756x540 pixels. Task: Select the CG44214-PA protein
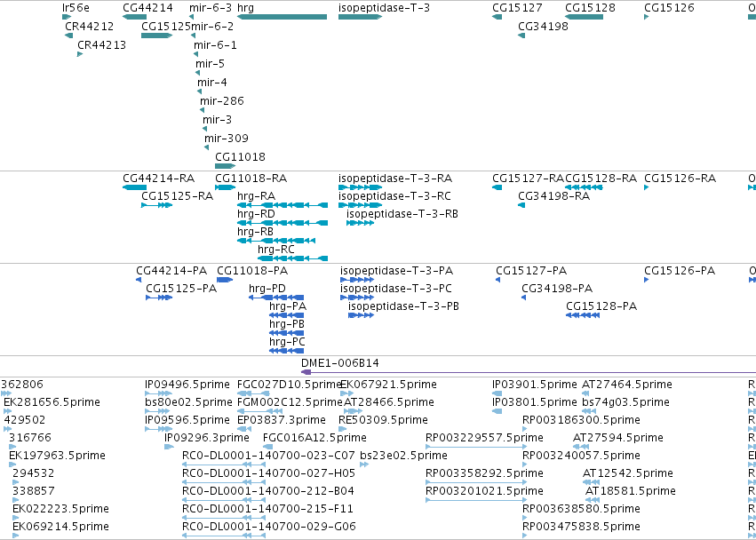139,280
